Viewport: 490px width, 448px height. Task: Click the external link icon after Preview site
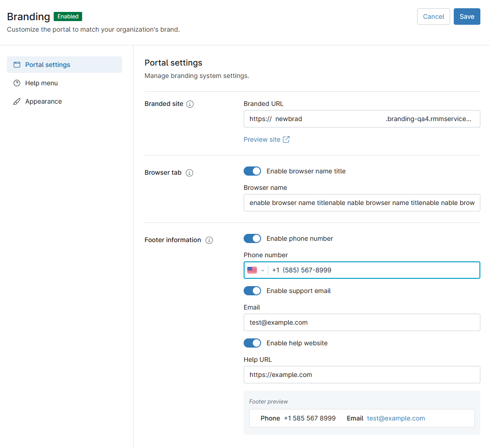pyautogui.click(x=286, y=139)
